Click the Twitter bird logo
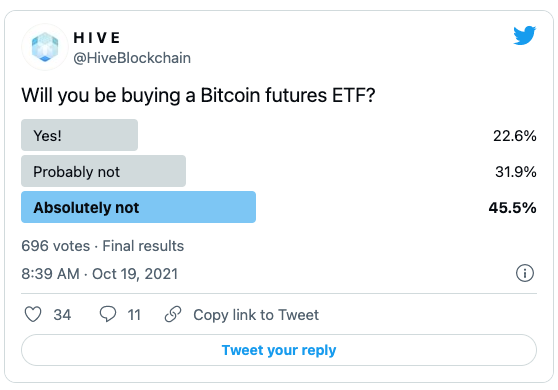The image size is (558, 390). click(x=524, y=35)
